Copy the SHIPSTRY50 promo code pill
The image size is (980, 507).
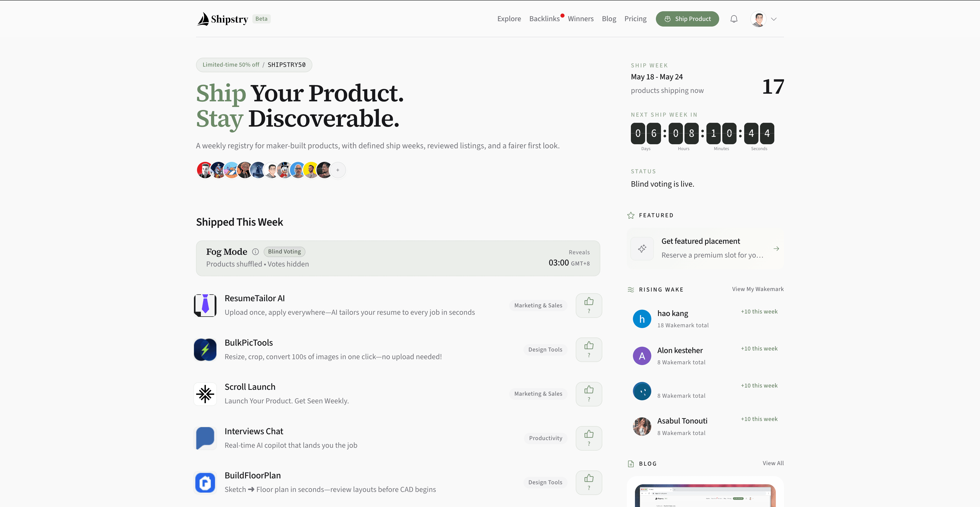(x=254, y=65)
